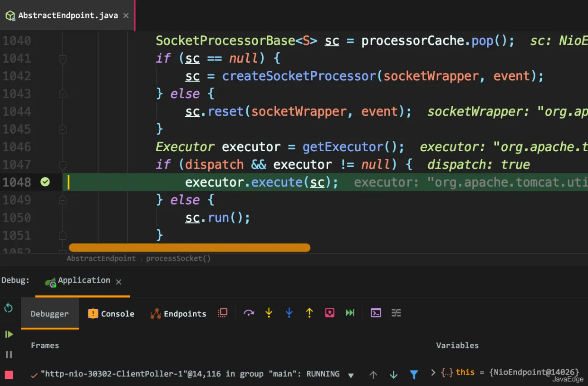The image size is (588, 386).
Task: Expand the 'this' variable node
Action: [x=433, y=372]
